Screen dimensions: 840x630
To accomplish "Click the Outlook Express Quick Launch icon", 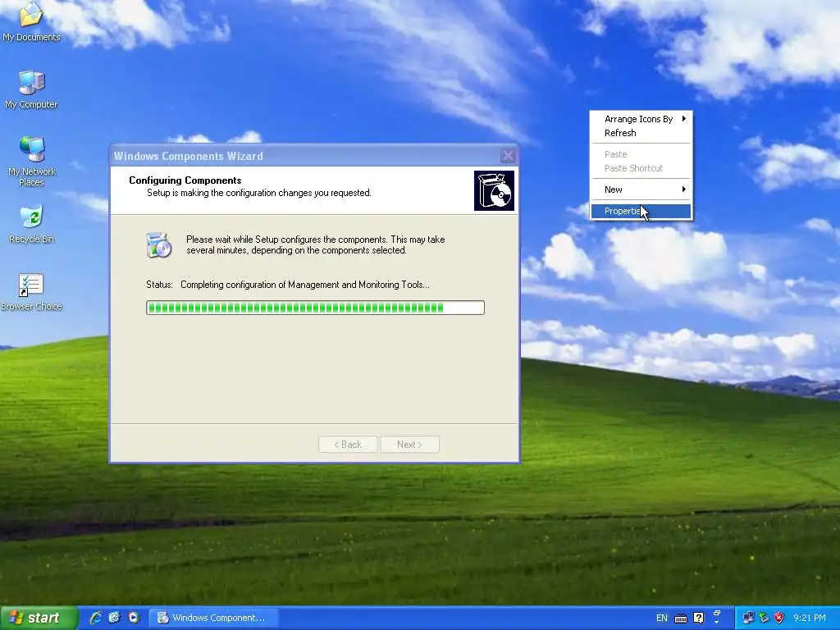I will 115,618.
